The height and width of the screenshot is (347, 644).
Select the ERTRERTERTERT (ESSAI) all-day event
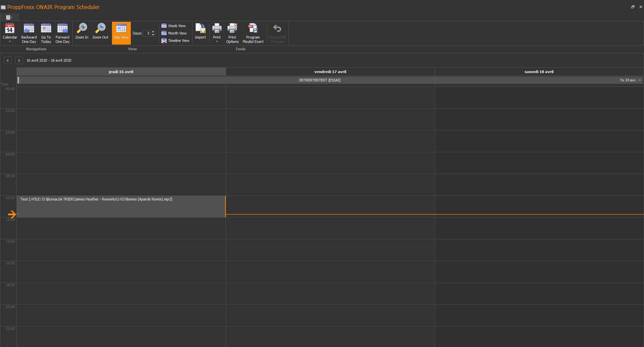(x=320, y=80)
